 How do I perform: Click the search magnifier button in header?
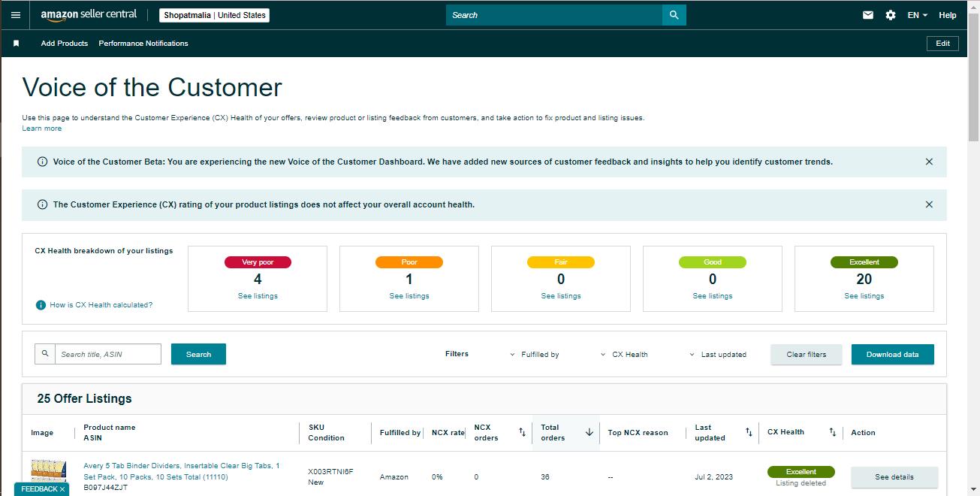coord(674,15)
